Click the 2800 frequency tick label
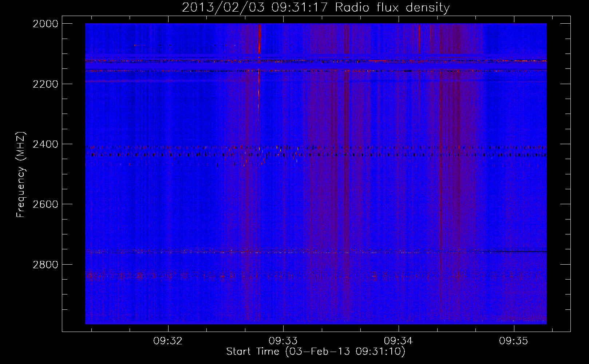Image resolution: width=589 pixels, height=364 pixels. coord(46,264)
